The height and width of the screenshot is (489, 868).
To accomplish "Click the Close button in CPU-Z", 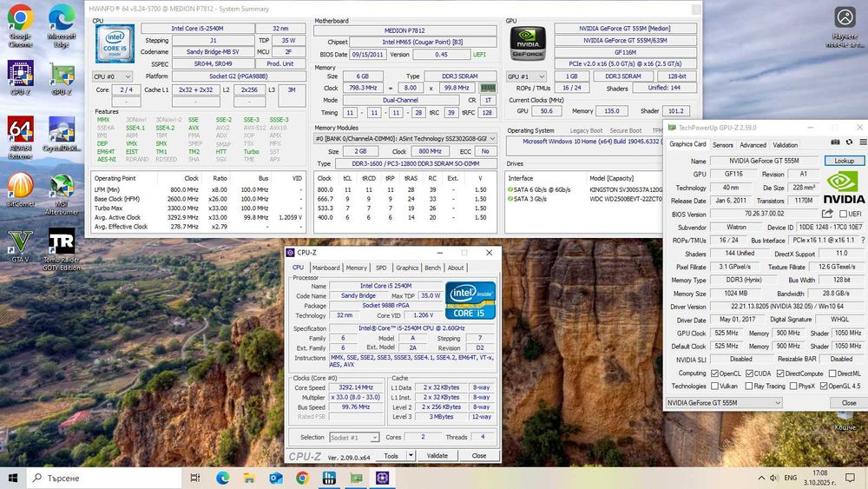I will coord(479,455).
